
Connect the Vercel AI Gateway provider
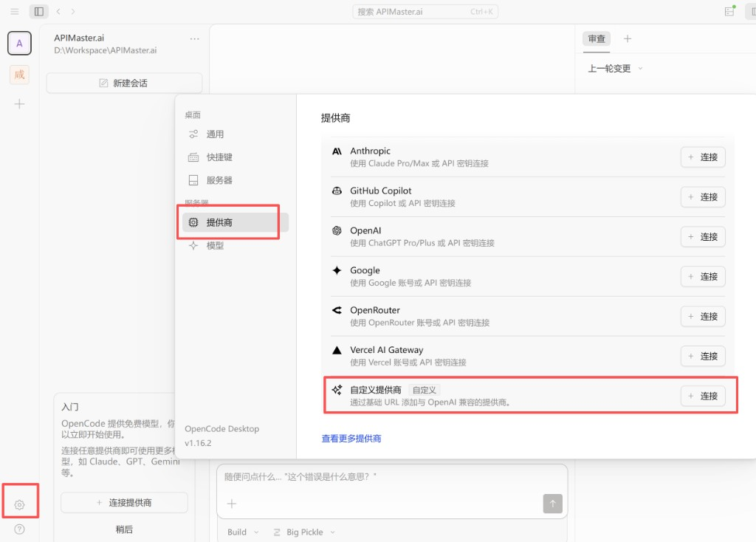(x=703, y=356)
